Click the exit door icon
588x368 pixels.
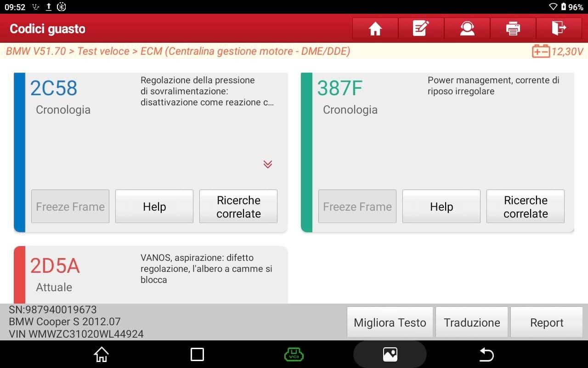point(559,29)
